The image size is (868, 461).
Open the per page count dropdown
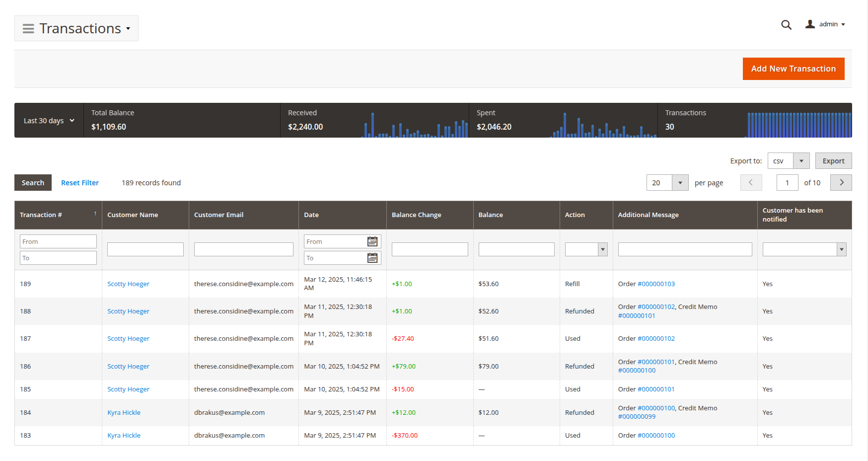pyautogui.click(x=680, y=183)
